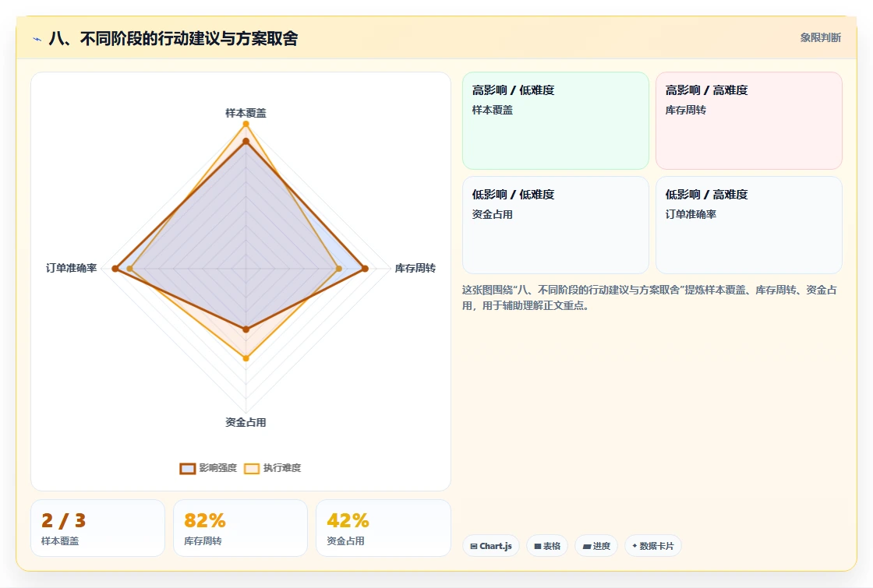Click the 资金占用 axis label on the radar chart
This screenshot has width=873, height=588.
pos(246,422)
